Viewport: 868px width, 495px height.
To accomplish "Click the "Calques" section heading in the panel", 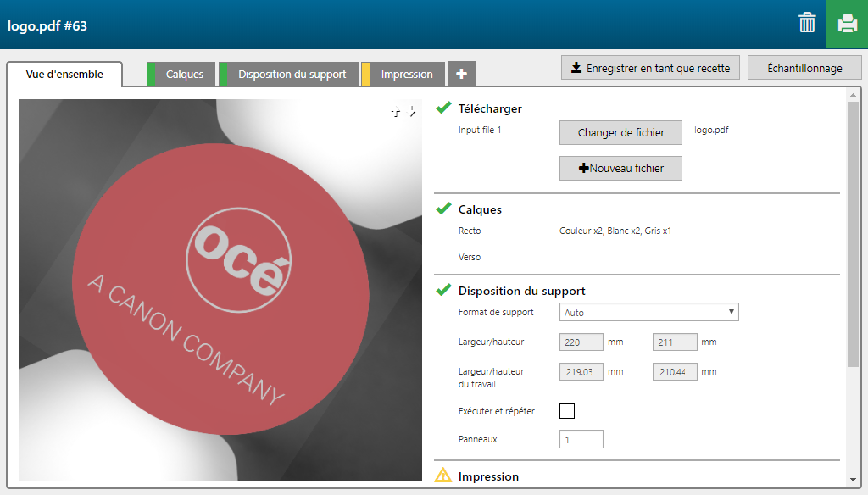I will tap(480, 209).
